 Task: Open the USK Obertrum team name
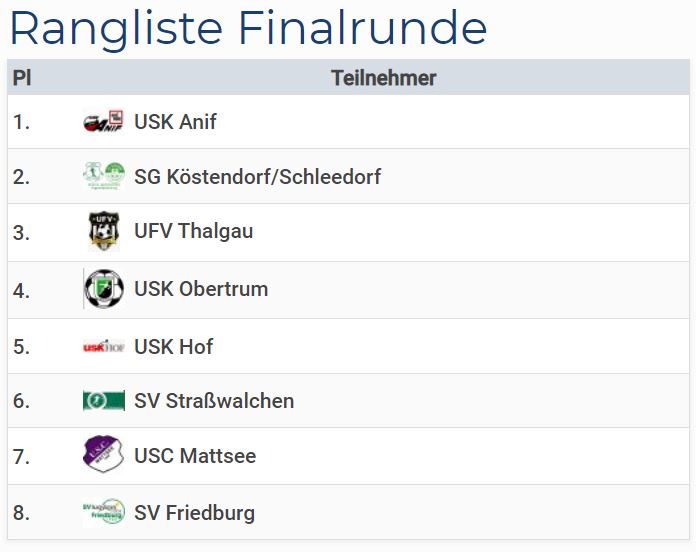pyautogui.click(x=201, y=289)
